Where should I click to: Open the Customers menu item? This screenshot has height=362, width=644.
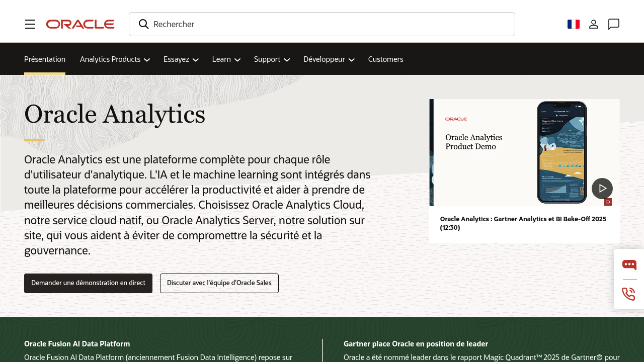pos(385,59)
